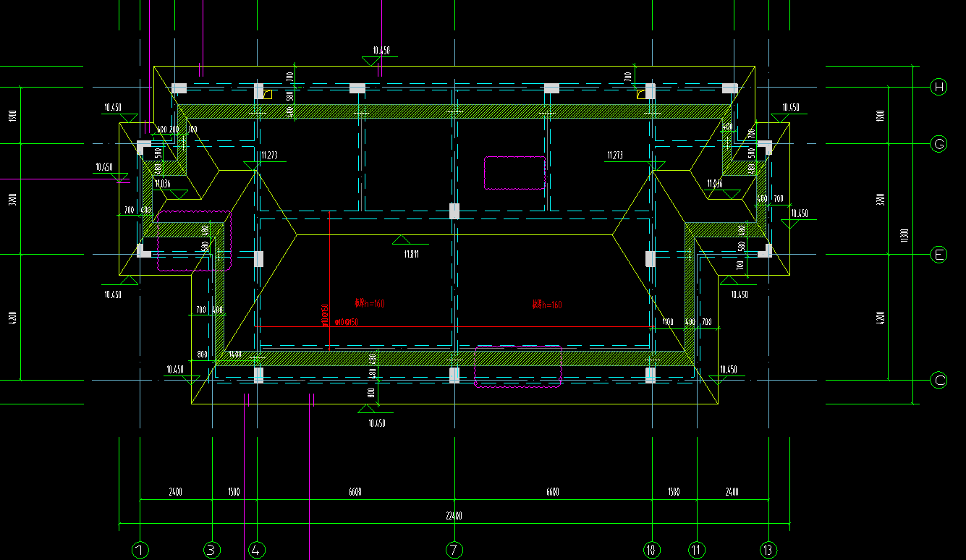The width and height of the screenshot is (966, 560).
Task: Click the 6600 dimension between axes 7 and 10
Action: (552, 492)
